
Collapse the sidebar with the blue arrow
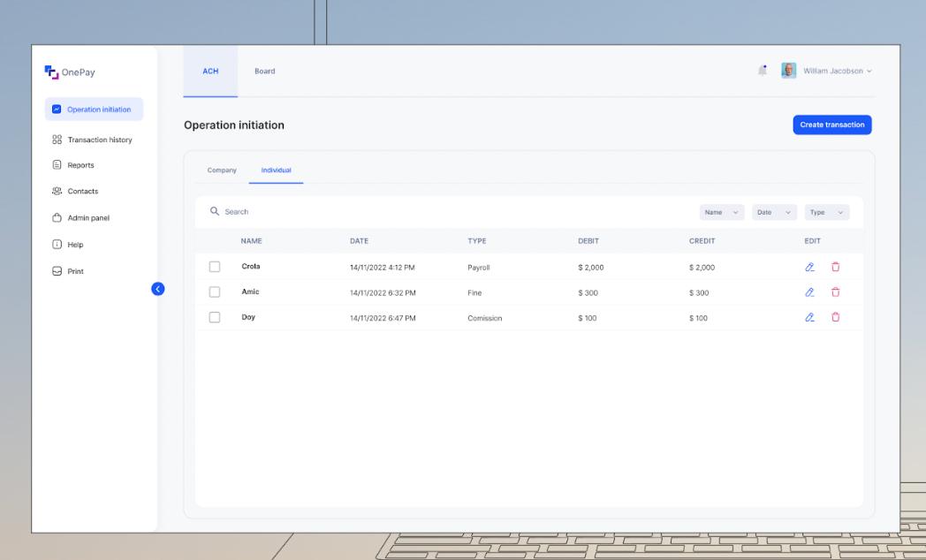pos(158,289)
